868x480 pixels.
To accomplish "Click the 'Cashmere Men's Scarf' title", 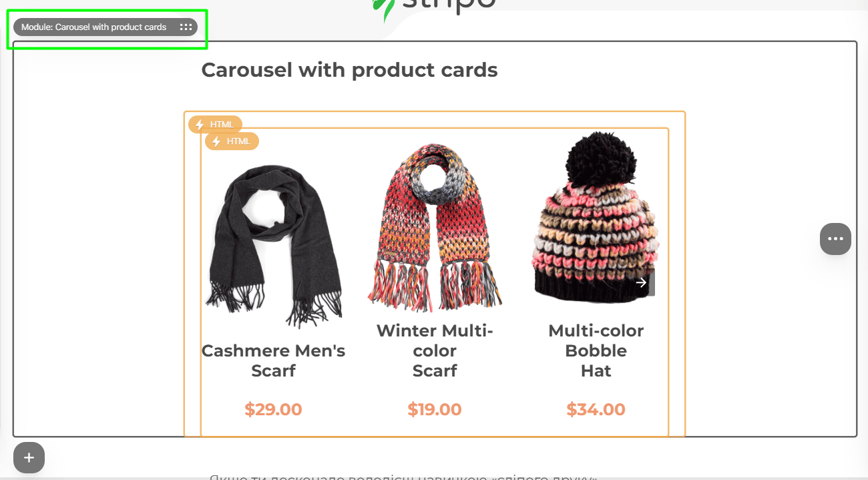I will (274, 361).
